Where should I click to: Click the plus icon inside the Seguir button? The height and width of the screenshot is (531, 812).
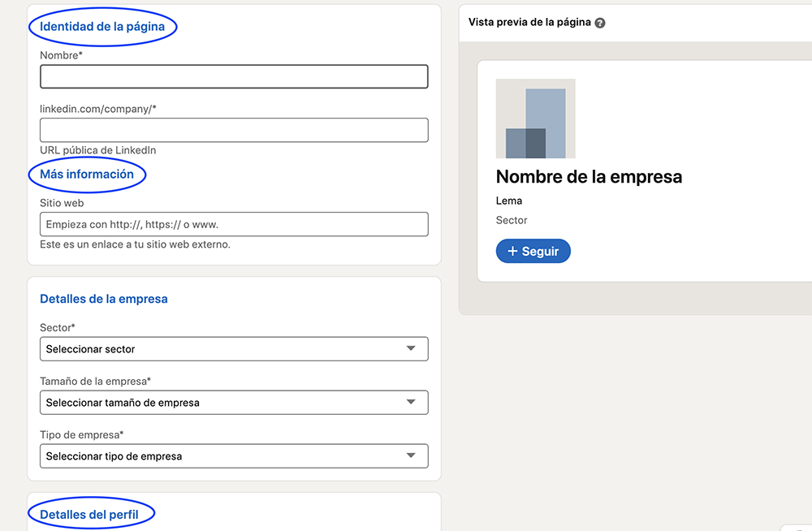pyautogui.click(x=512, y=252)
